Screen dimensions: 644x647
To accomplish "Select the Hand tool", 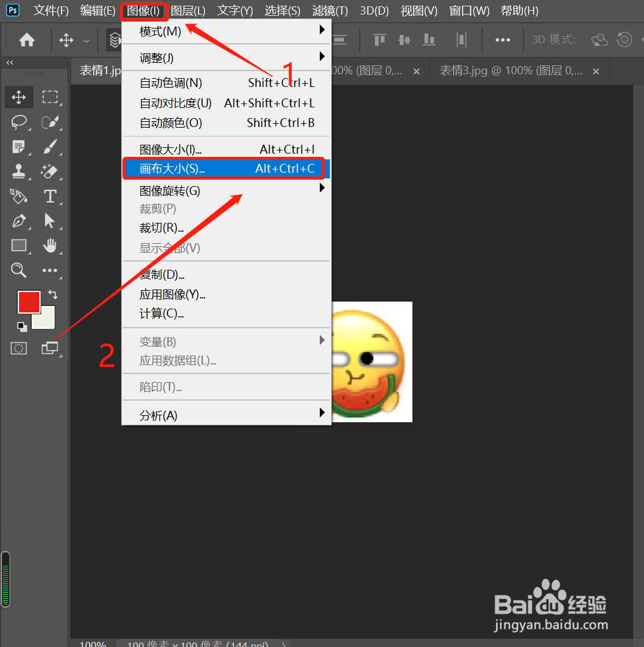I will pyautogui.click(x=50, y=246).
